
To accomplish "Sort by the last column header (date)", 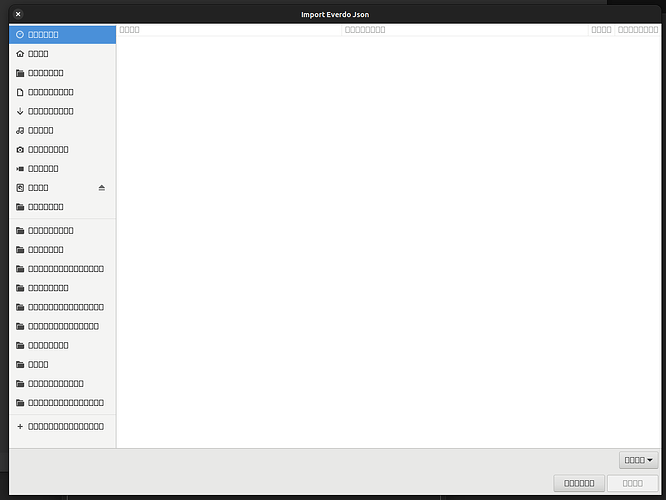I will (637, 30).
